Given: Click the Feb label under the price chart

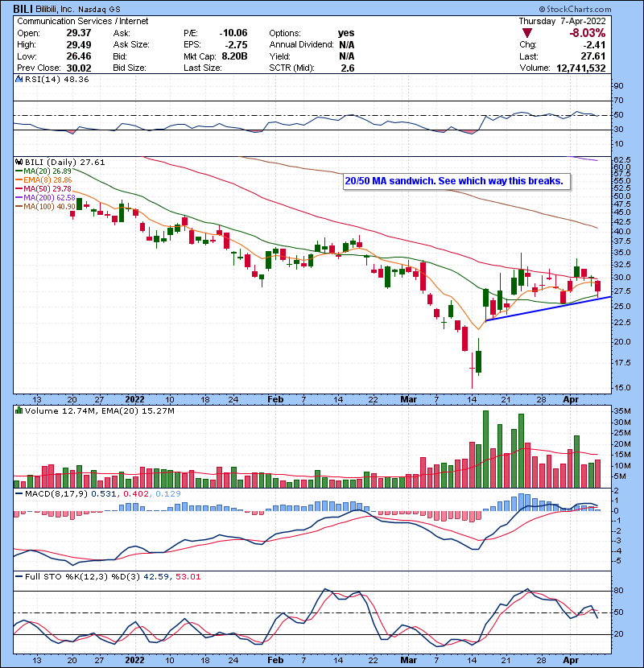Looking at the screenshot, I should 275,400.
